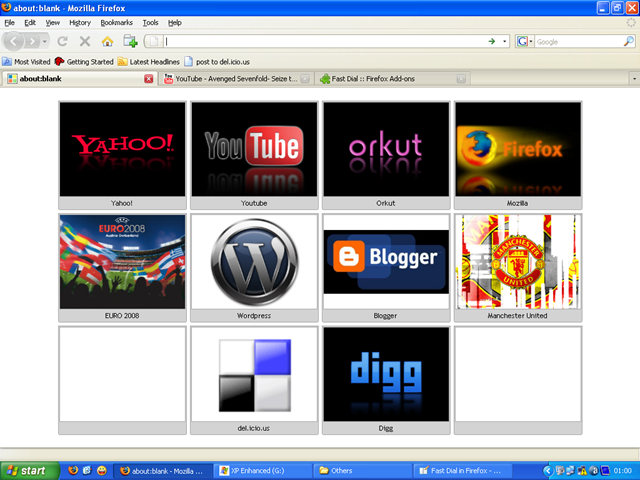
Task: Click the post to del.icio.us bookmarklet
Action: (x=217, y=62)
